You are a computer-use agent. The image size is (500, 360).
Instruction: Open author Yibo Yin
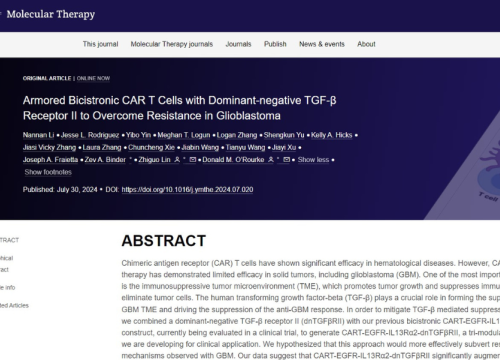click(138, 135)
